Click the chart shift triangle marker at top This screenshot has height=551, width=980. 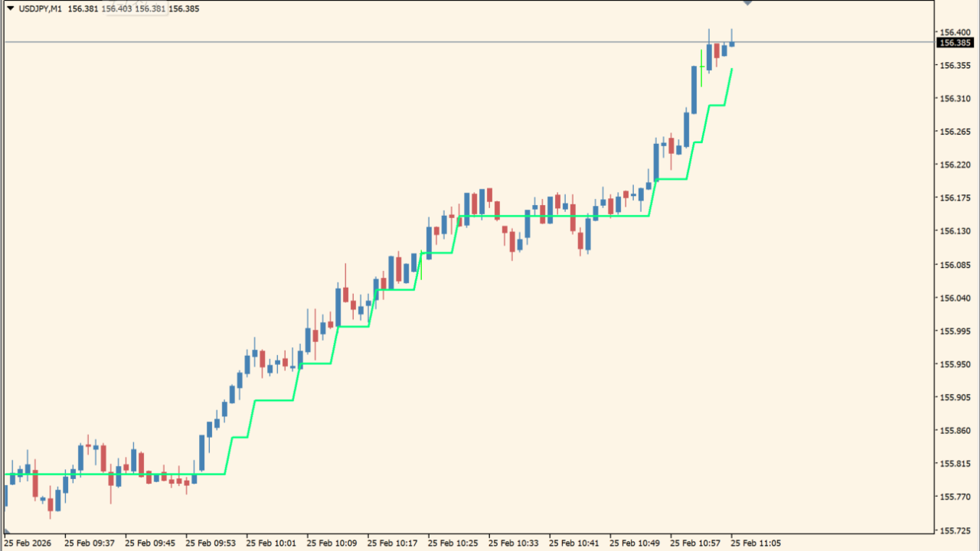tap(748, 4)
